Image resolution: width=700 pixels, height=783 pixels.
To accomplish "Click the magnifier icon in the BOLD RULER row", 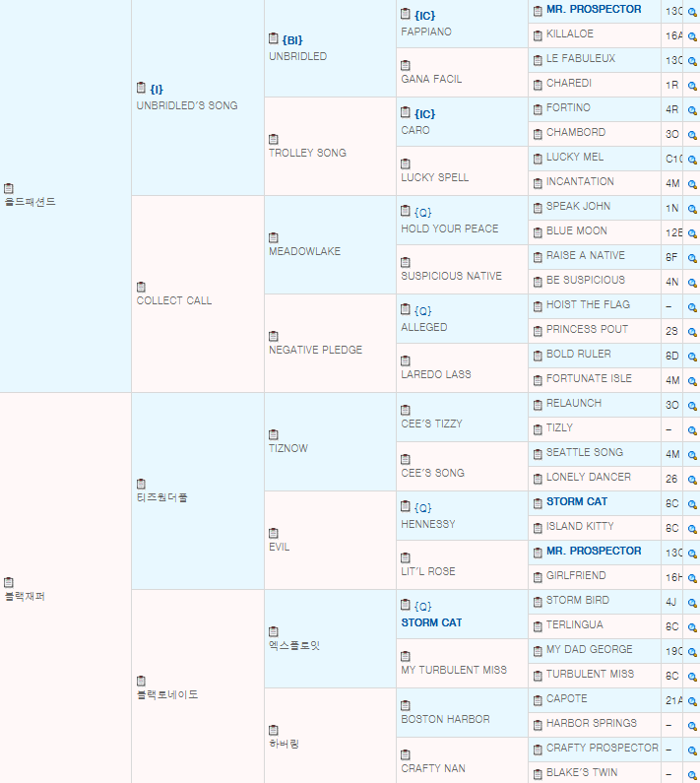I will tap(692, 356).
